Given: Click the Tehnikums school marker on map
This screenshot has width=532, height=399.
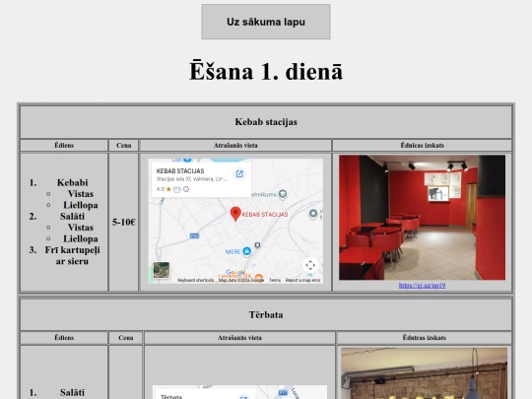Looking at the screenshot, I should click(x=283, y=194).
